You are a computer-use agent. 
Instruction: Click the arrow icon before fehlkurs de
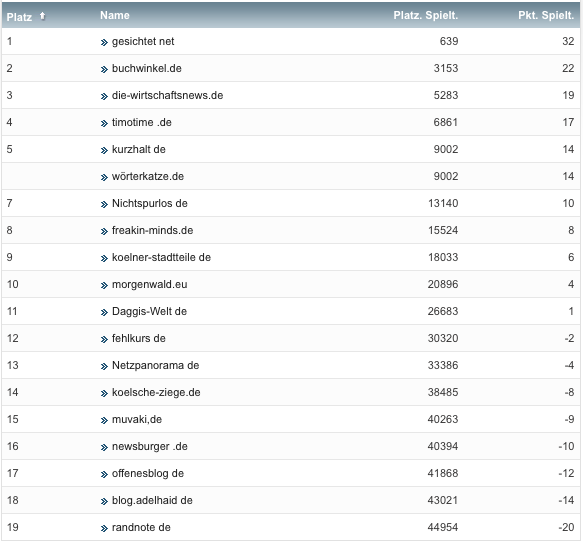tap(104, 339)
